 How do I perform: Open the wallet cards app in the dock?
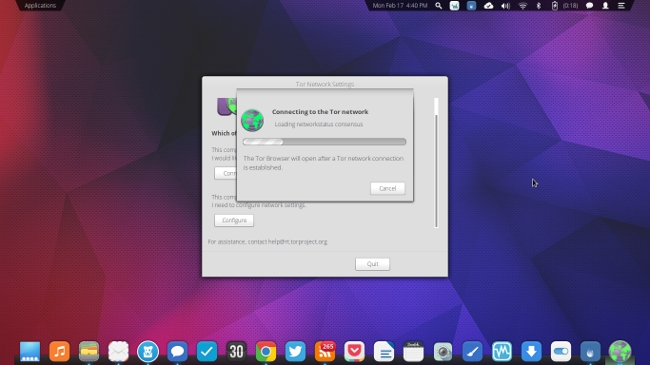coord(89,351)
